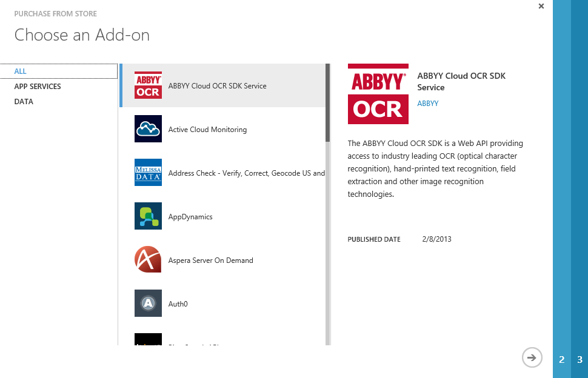588x378 pixels.
Task: Go to next step with arrow button
Action: pos(532,357)
